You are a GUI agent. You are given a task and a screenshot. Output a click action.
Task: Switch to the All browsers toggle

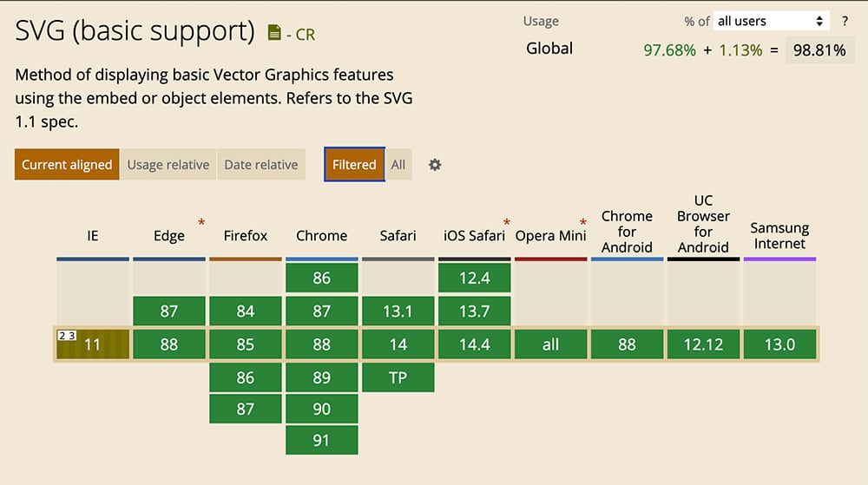(x=398, y=164)
